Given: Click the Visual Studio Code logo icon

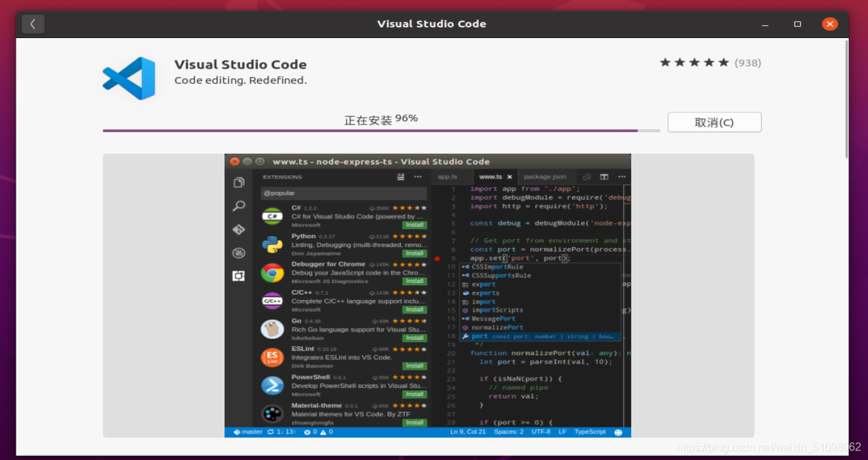Looking at the screenshot, I should coord(129,78).
